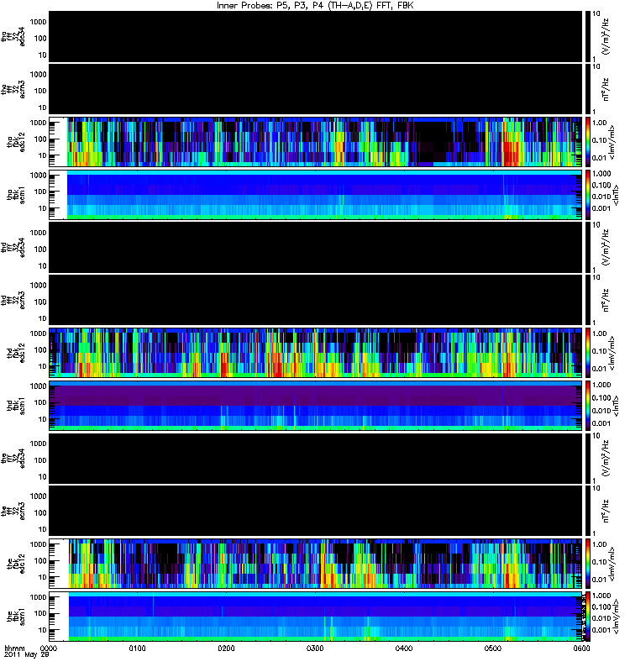Click inside the thd fbk scm1 spectrogram

click(316, 406)
